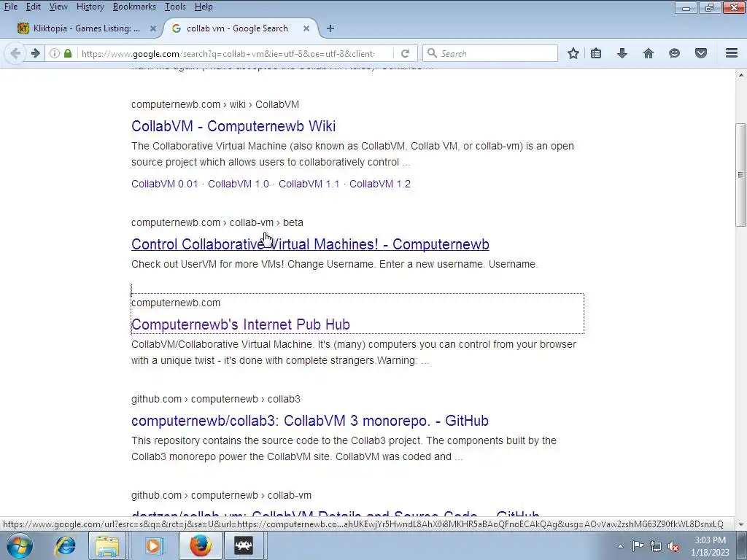Viewport: 747px width, 560px height.
Task: Open the Tools menu
Action: point(175,7)
